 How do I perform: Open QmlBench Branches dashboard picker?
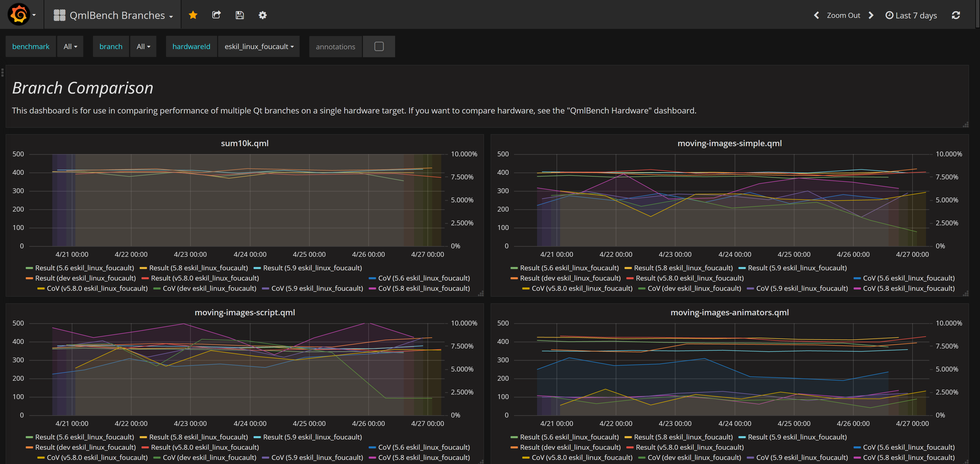[116, 15]
